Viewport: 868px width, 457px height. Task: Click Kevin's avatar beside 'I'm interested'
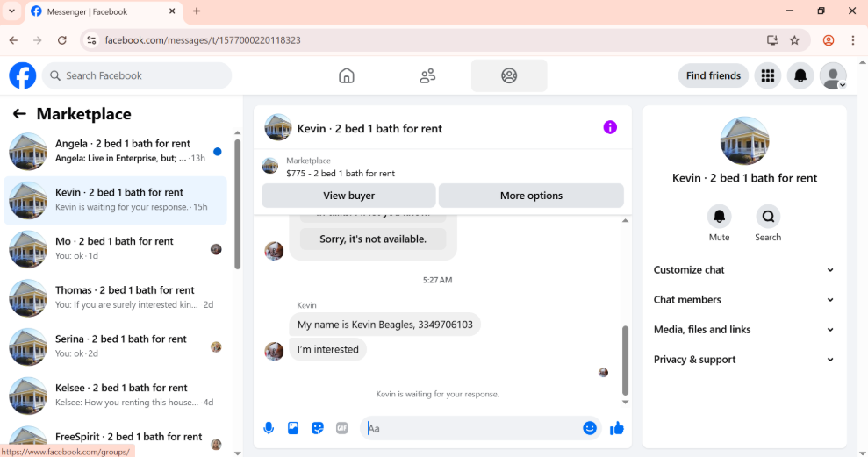[x=274, y=351]
